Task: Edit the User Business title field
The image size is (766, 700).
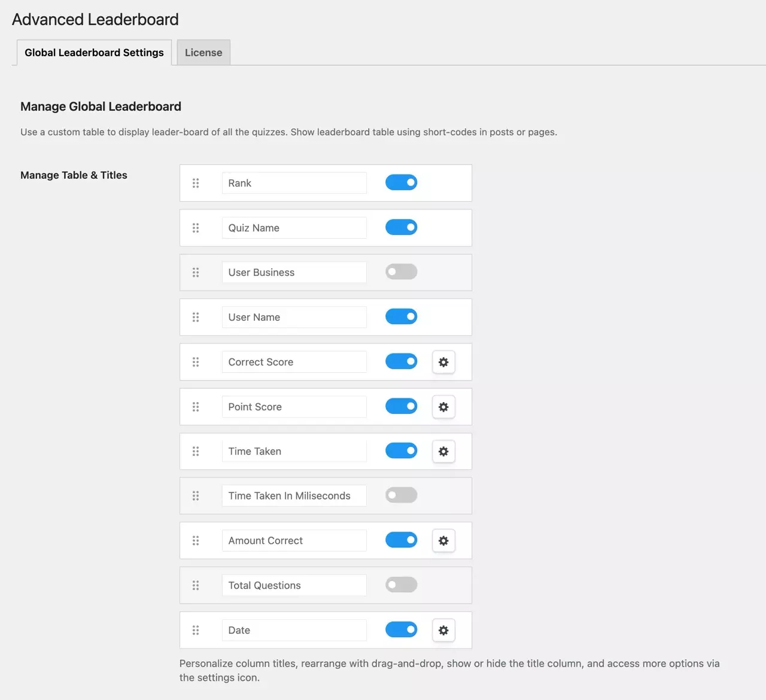Action: 294,272
